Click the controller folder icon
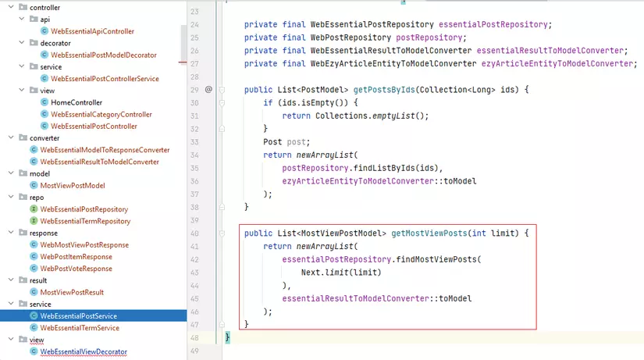 pos(23,7)
